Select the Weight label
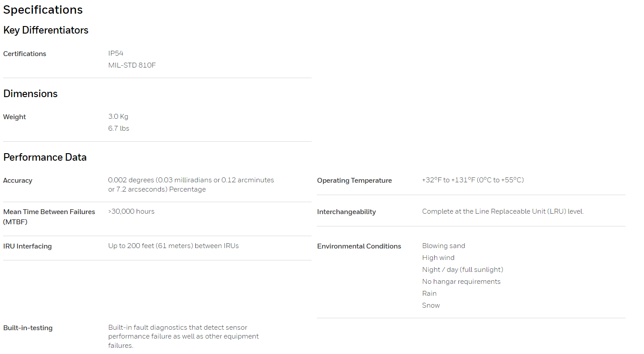 pyautogui.click(x=15, y=117)
